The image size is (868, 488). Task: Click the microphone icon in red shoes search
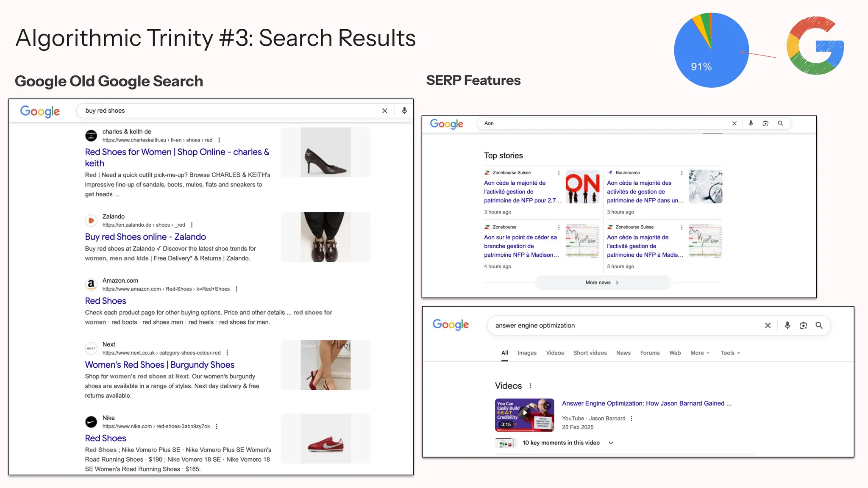tap(404, 111)
